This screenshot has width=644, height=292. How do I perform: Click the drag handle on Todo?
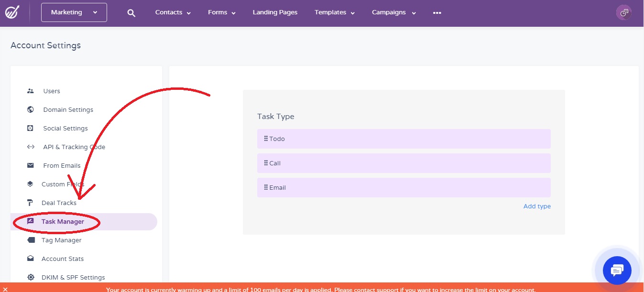tap(266, 139)
